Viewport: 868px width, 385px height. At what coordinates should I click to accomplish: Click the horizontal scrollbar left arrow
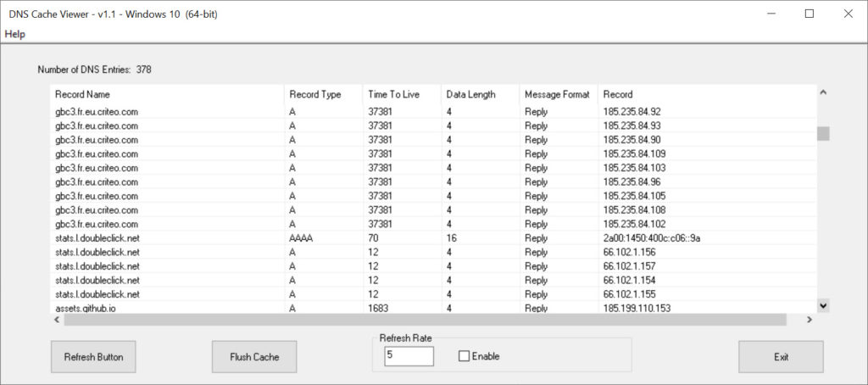(x=57, y=320)
